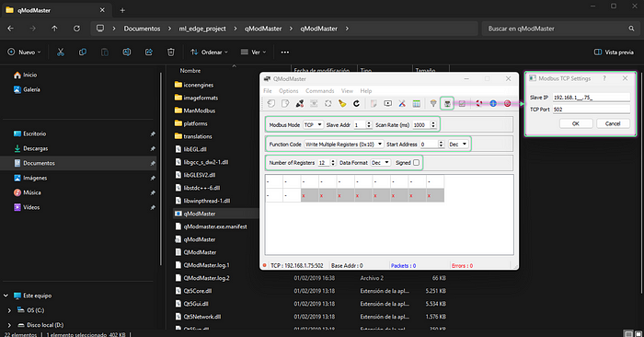Click the Delete trash icon in Explorer

(171, 52)
